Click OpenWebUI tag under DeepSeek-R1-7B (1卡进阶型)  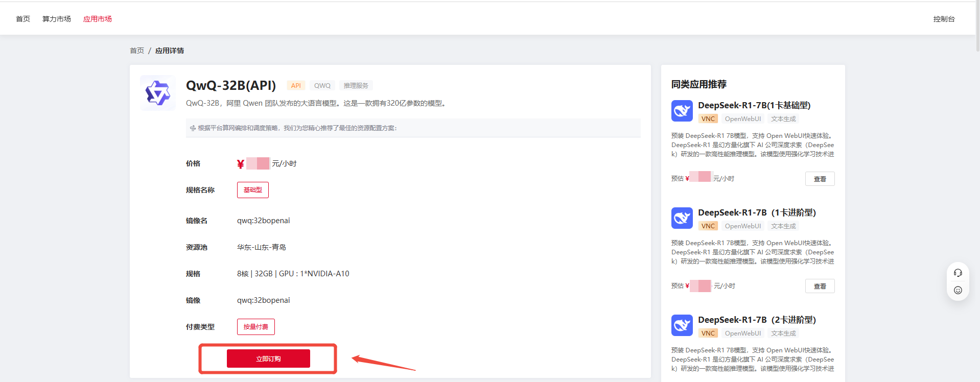[743, 226]
